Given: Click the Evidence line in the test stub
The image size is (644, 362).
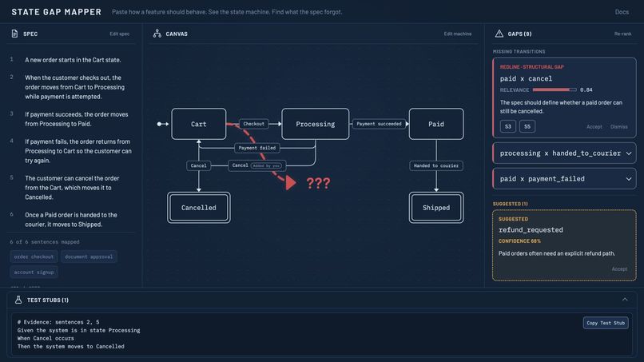Looking at the screenshot, I should (58, 322).
